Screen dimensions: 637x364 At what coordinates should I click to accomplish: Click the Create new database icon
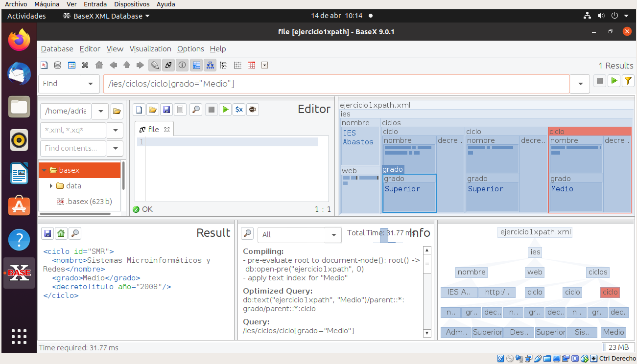pyautogui.click(x=44, y=65)
